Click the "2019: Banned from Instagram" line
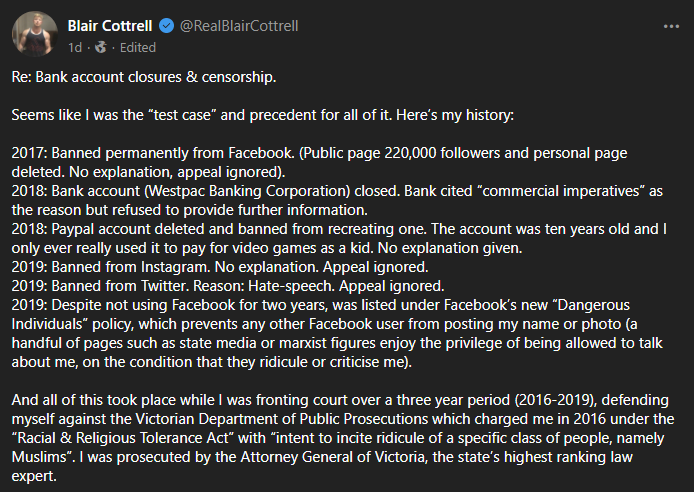 coord(111,267)
